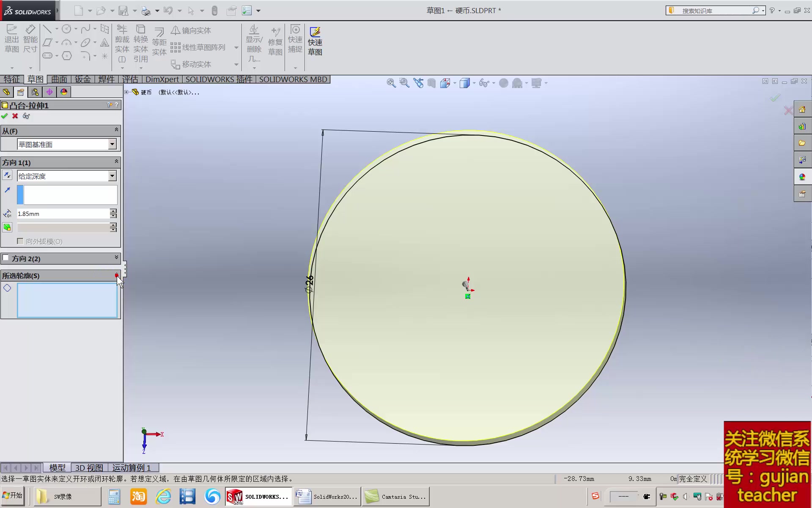The width and height of the screenshot is (812, 508).
Task: Open the 草图基准面 start condition dropdown
Action: (x=112, y=144)
